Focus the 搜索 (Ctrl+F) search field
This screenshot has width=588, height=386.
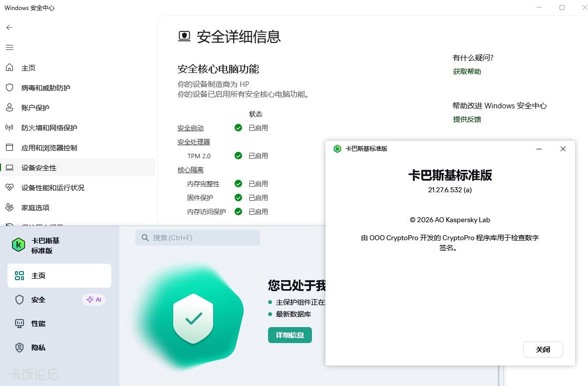point(198,238)
